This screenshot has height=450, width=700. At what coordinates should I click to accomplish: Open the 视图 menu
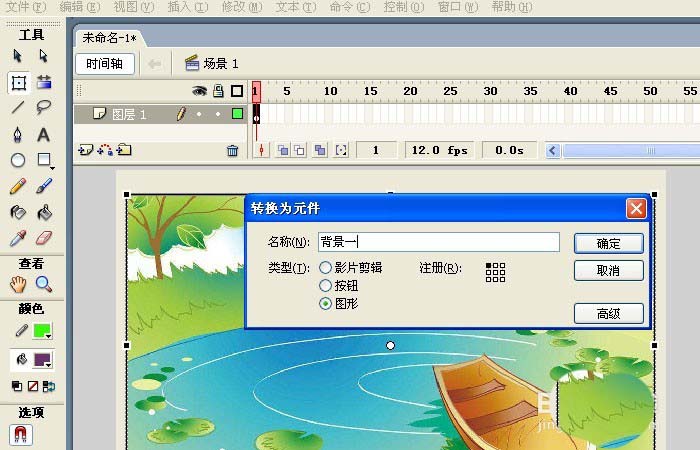[x=133, y=7]
